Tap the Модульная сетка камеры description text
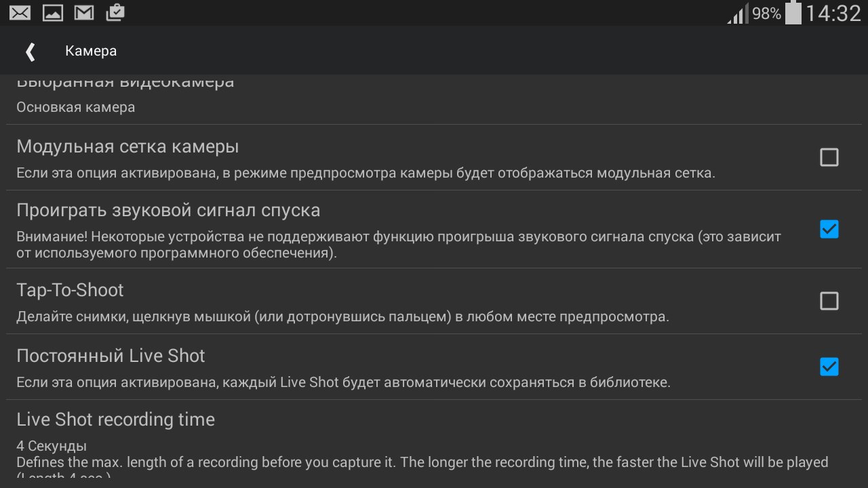868x488 pixels. 366,173
